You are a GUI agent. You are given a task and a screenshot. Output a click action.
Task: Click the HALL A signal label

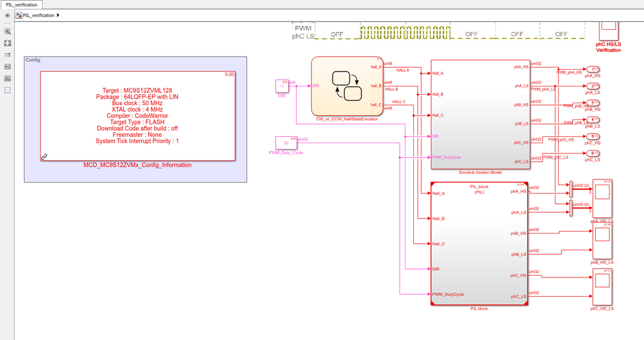402,70
